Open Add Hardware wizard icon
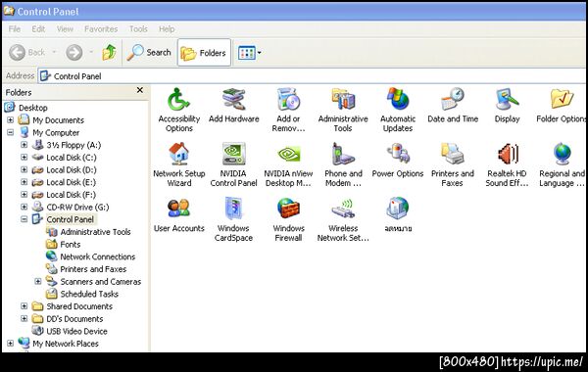 233,99
